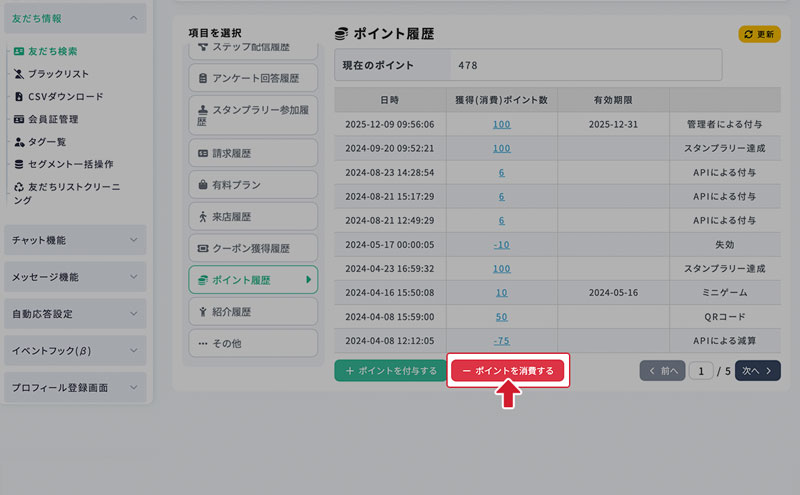Click the green ポイントを付与する button
This screenshot has width=800, height=495.
(x=390, y=371)
